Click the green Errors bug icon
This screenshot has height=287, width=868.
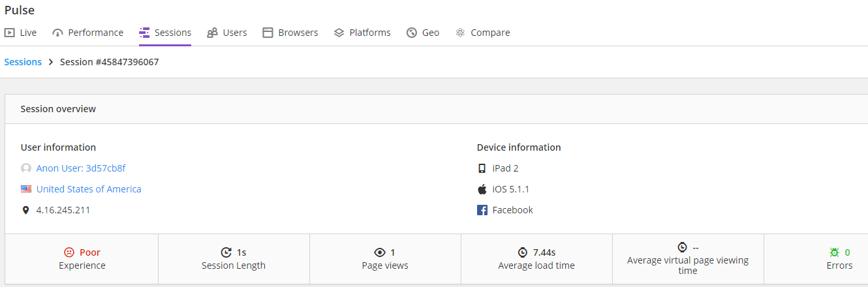click(x=834, y=252)
